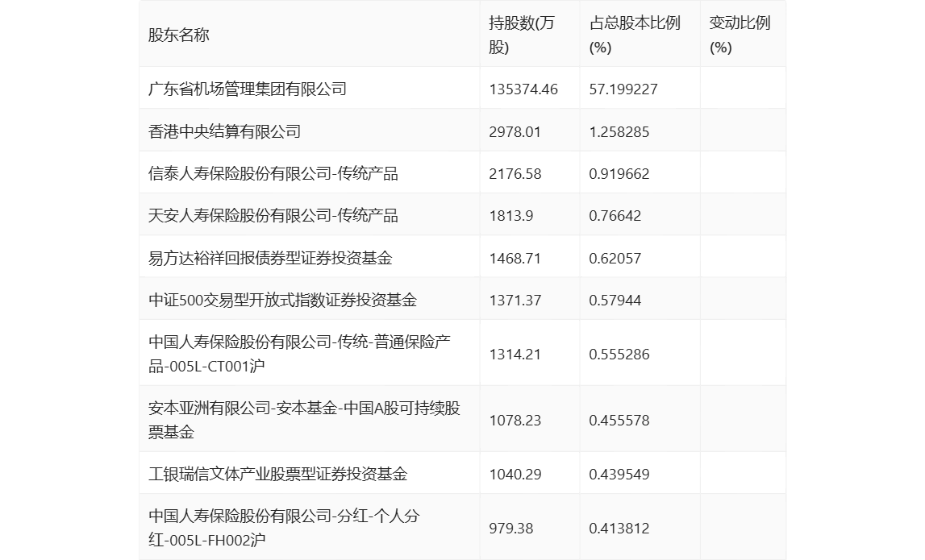Viewport: 925px width, 560px height.
Task: Click the 变动比例(%) column header
Action: (x=740, y=35)
